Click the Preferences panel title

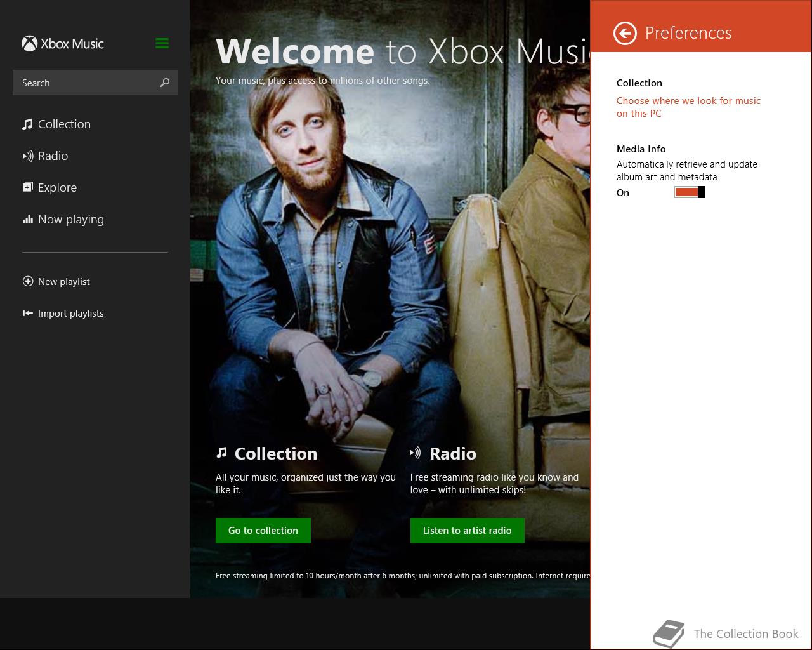[688, 33]
